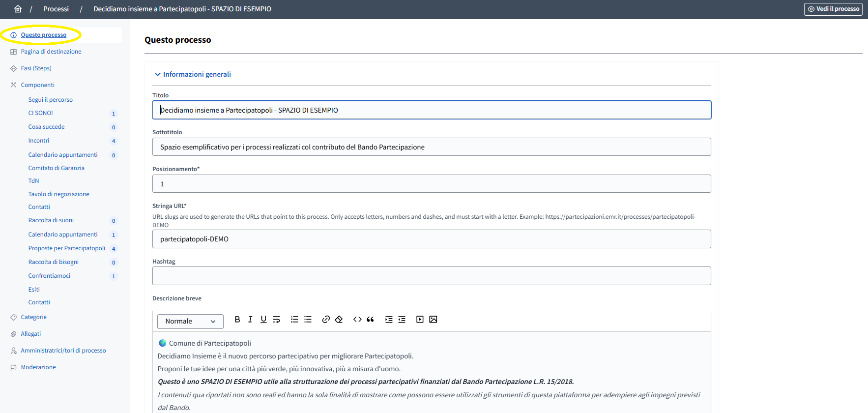This screenshot has height=413, width=868.
Task: Open Categorie in the sidebar
Action: coord(33,317)
